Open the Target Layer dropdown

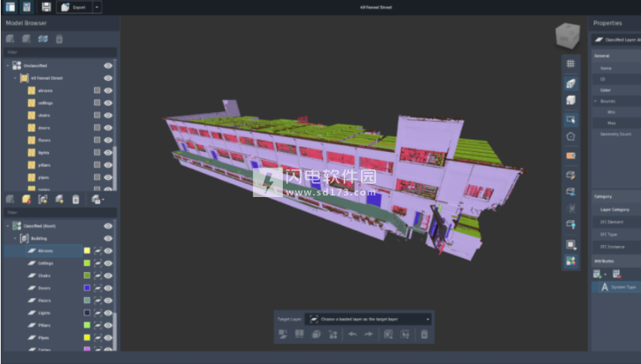coord(369,319)
